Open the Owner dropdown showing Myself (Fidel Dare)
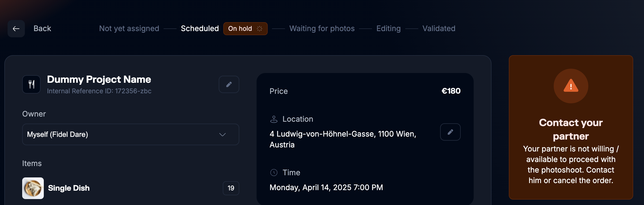644x205 pixels. tap(131, 134)
